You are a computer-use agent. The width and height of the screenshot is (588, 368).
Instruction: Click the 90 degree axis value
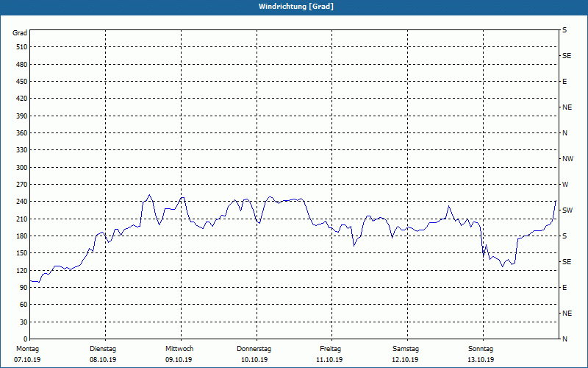[x=24, y=288]
